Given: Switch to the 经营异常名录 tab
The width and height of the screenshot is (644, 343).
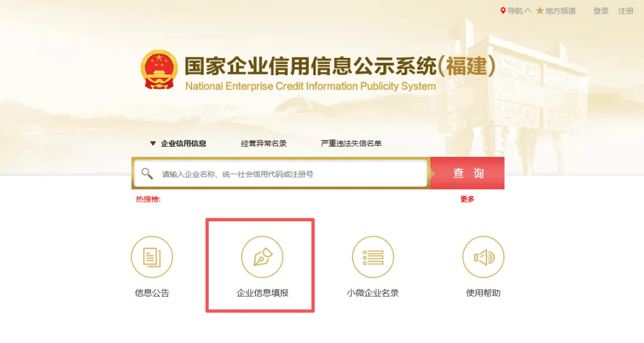Looking at the screenshot, I should tap(264, 143).
